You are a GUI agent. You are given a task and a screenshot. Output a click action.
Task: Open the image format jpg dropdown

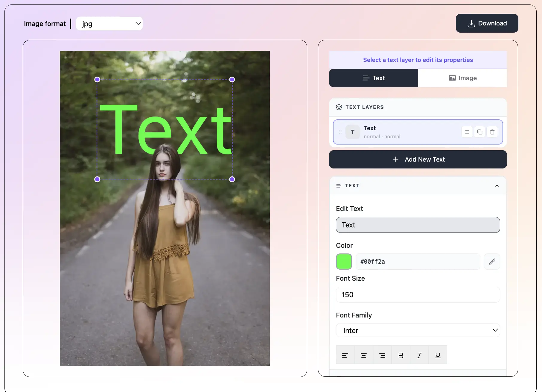tap(109, 24)
